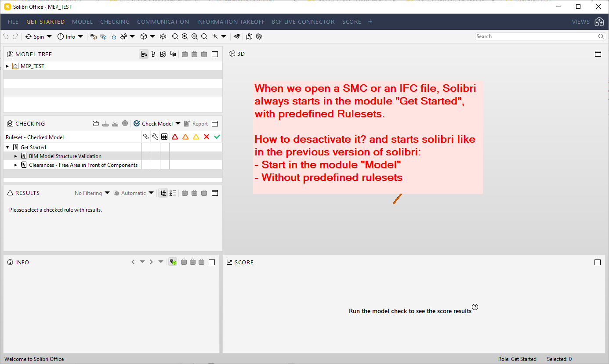Expand BIM Model Structure Validation ruleset
This screenshot has width=609, height=364.
point(16,156)
